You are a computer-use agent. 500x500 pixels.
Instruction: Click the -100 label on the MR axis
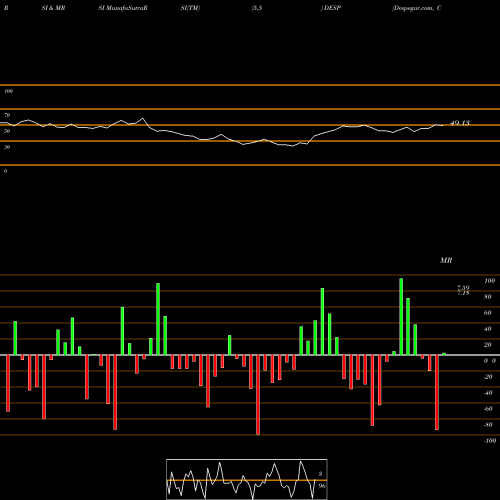tap(490, 441)
